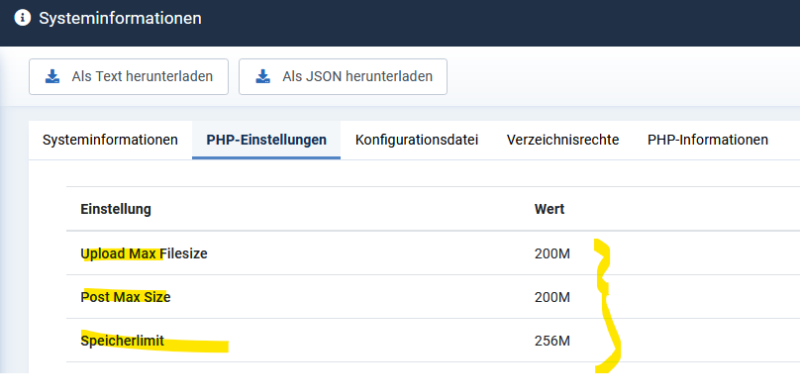
Task: Click the 200M value for Upload Max Filesize
Action: (x=552, y=254)
